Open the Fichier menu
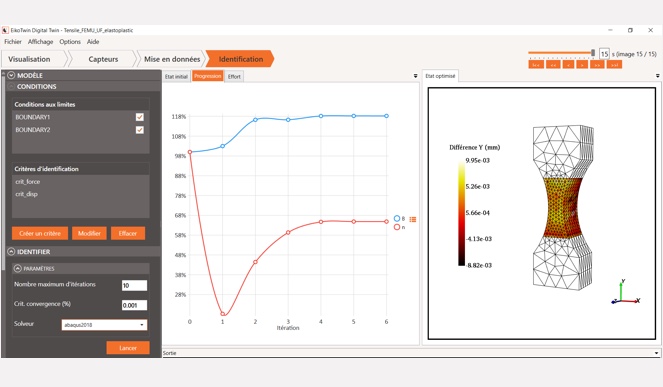 13,41
